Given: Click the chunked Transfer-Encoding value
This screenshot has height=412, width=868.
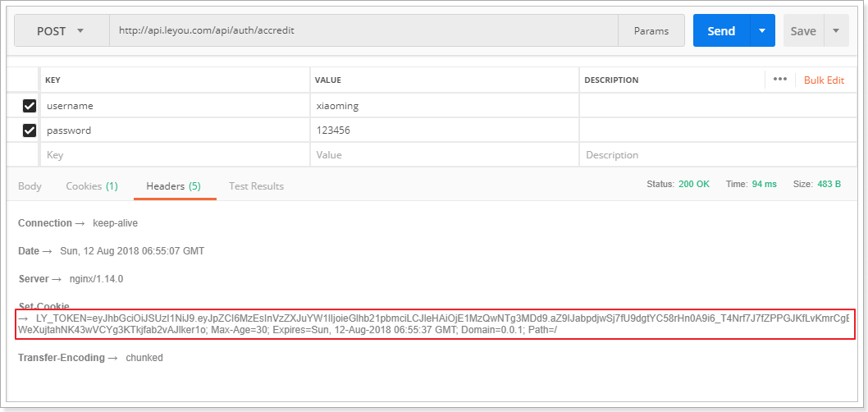Looking at the screenshot, I should tap(144, 358).
